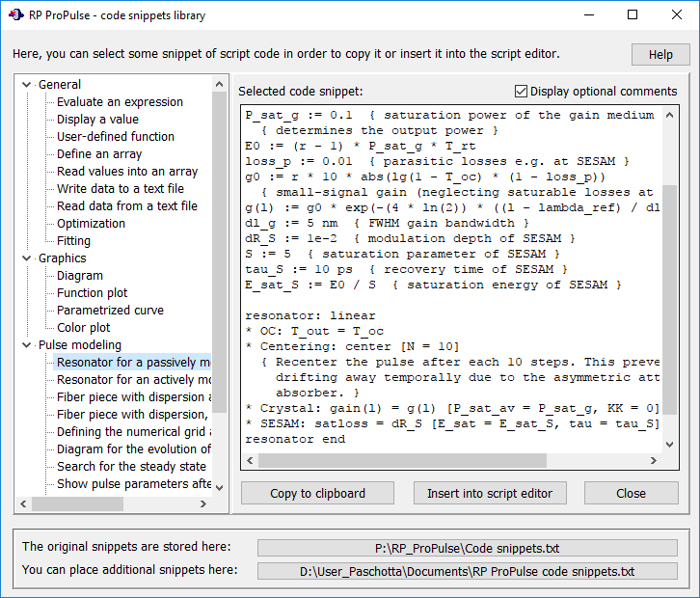700x598 pixels.
Task: Open original snippets path P:\RP_ProPulse\Code snippets.txt
Action: (467, 548)
